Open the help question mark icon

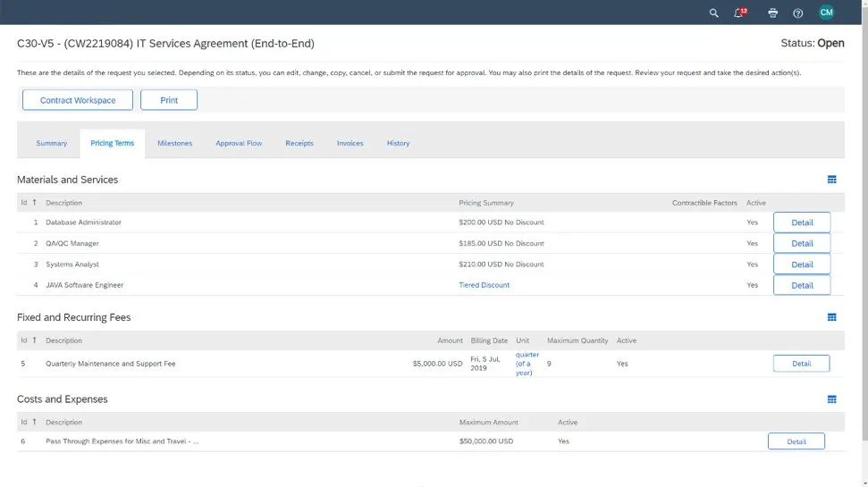pyautogui.click(x=798, y=13)
